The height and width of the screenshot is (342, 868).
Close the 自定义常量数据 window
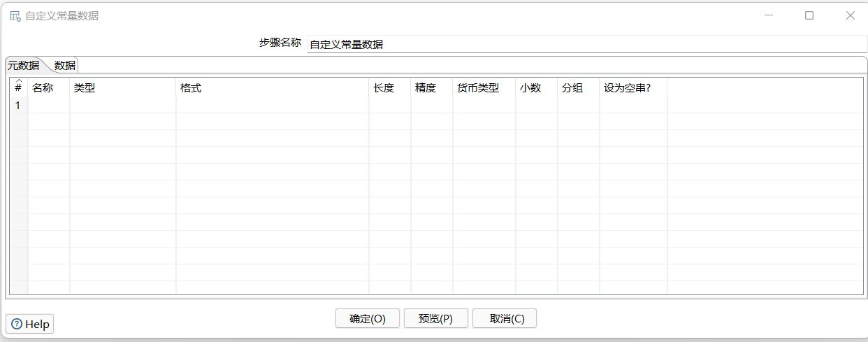(x=851, y=15)
